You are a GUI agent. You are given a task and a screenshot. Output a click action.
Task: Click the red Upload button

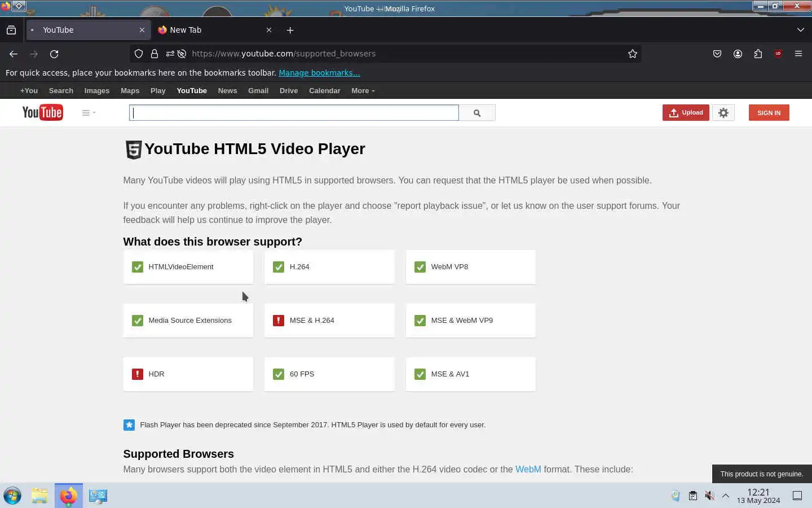coord(686,113)
